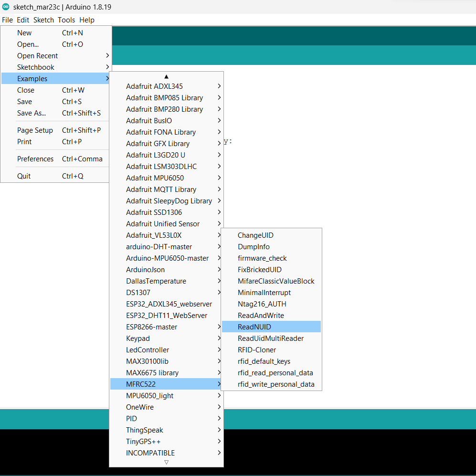This screenshot has height=476, width=476.
Task: Click the upward scroll arrow atop the Examples list
Action: point(166,76)
